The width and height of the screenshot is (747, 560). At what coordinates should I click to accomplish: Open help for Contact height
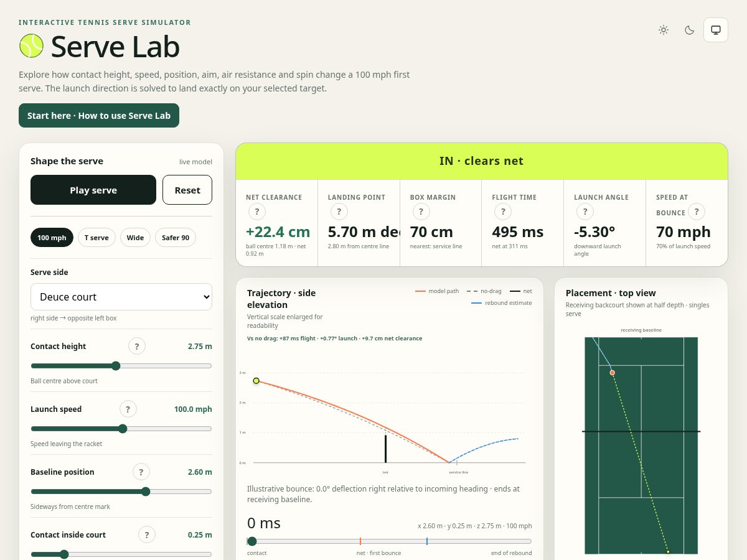coord(137,347)
